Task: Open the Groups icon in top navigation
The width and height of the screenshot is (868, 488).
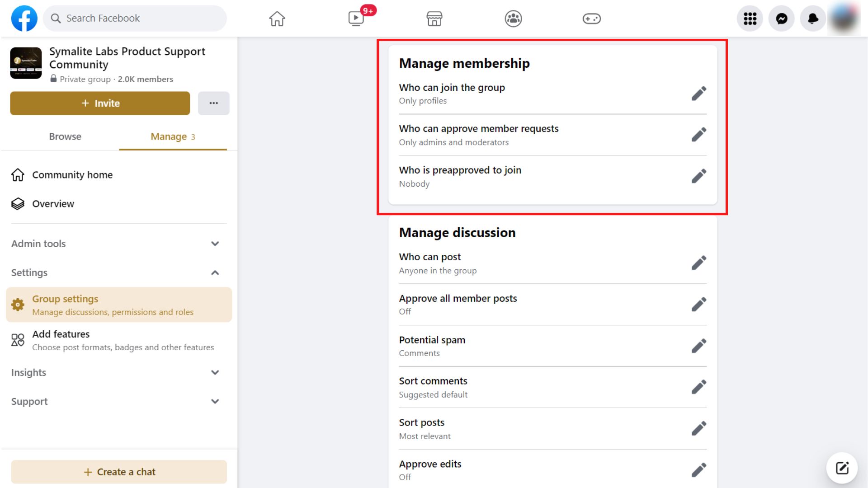Action: pos(513,19)
